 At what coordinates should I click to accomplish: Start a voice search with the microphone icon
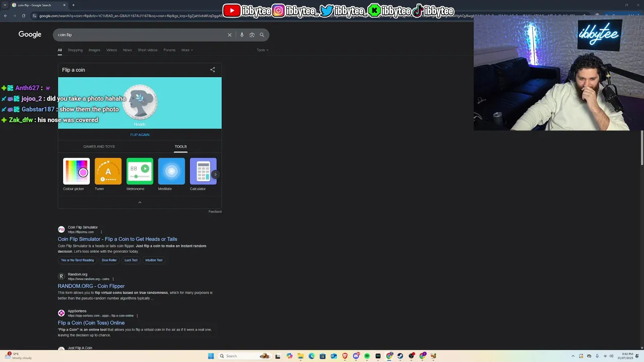coord(242,35)
